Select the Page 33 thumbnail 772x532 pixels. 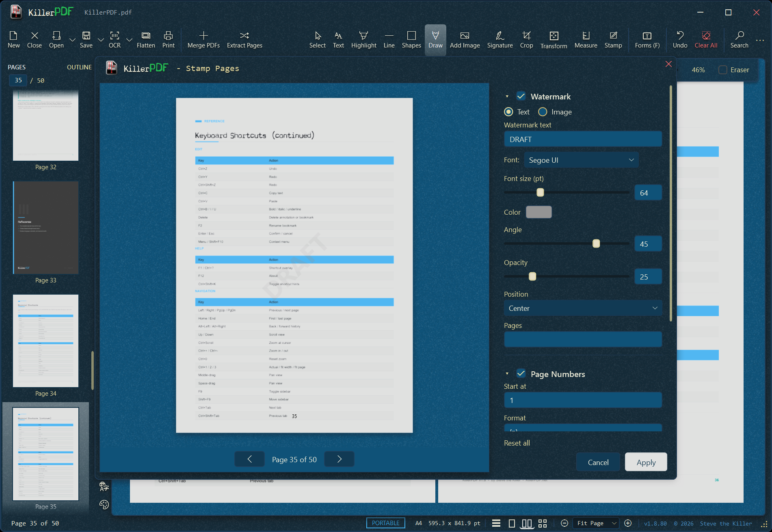pos(45,228)
